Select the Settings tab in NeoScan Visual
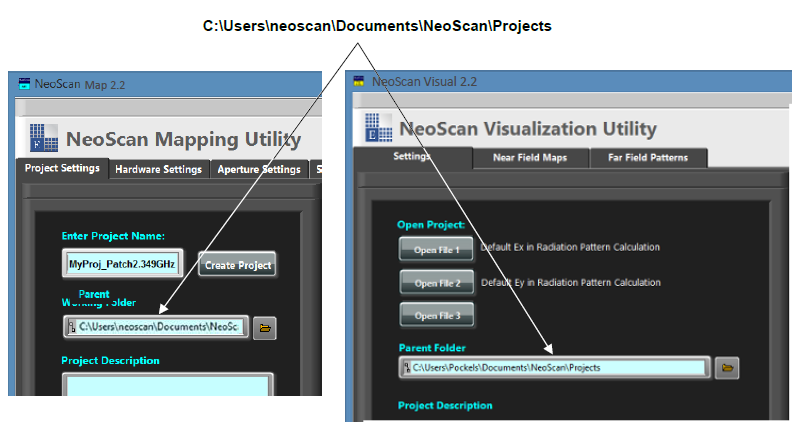Viewport: 797px width, 431px height. click(412, 157)
